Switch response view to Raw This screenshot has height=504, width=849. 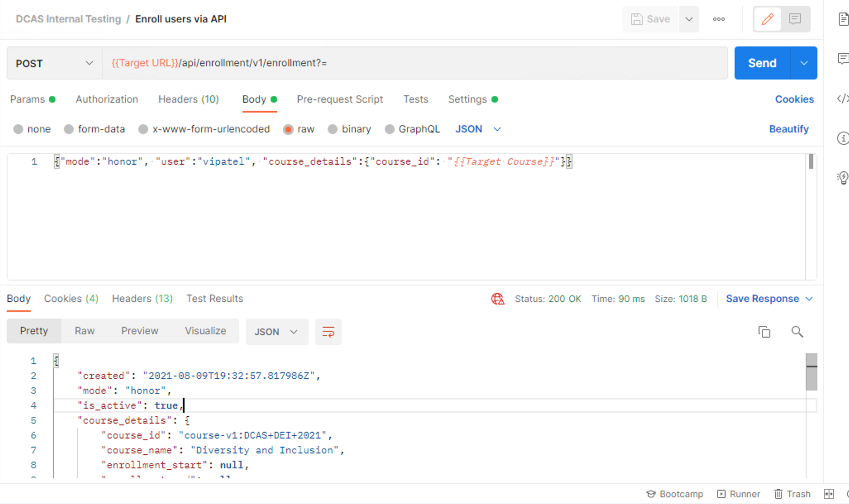85,331
